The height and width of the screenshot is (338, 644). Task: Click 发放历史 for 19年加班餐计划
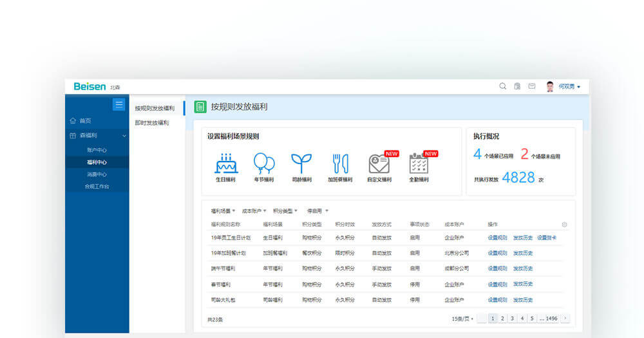(x=523, y=254)
